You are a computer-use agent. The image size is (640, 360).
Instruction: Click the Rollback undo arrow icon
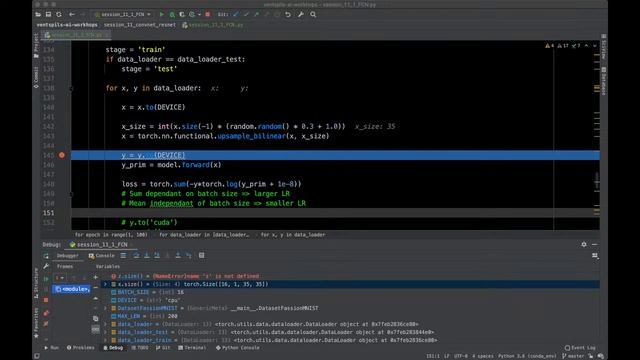[x=288, y=14]
